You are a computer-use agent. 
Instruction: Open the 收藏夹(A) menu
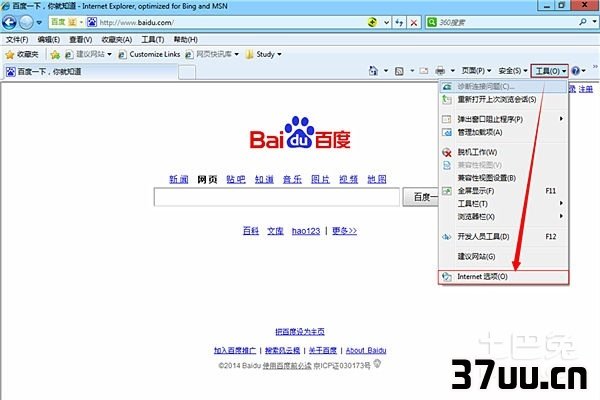[117, 39]
